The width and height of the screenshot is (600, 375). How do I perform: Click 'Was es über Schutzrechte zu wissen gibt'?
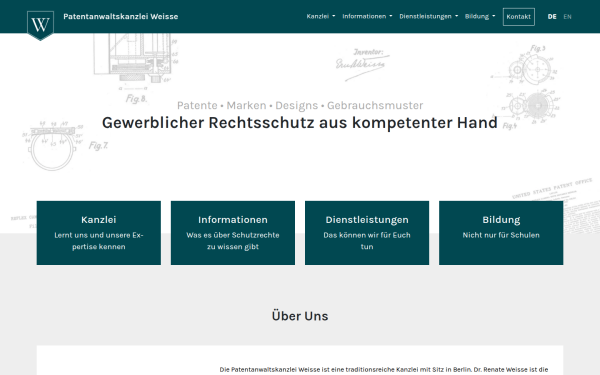pos(233,241)
